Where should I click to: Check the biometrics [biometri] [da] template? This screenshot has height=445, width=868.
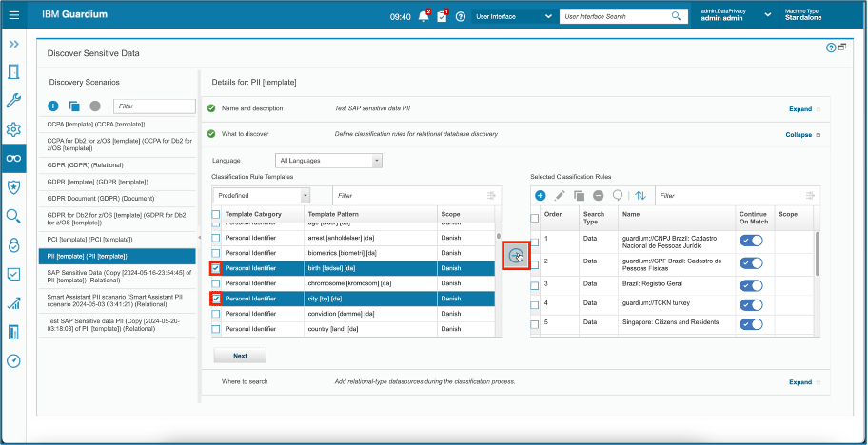point(216,253)
